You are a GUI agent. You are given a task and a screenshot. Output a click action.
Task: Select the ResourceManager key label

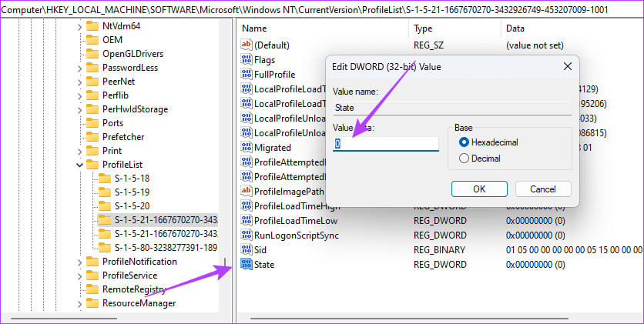click(x=139, y=303)
